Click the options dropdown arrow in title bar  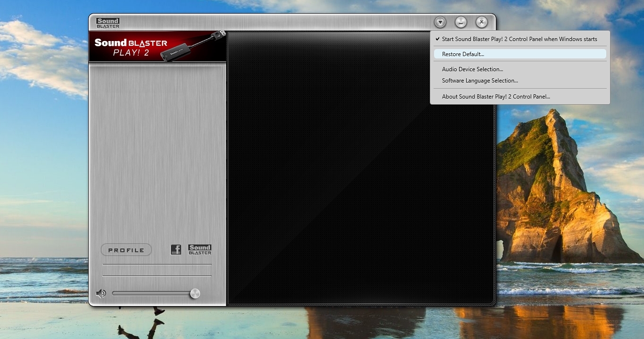440,22
